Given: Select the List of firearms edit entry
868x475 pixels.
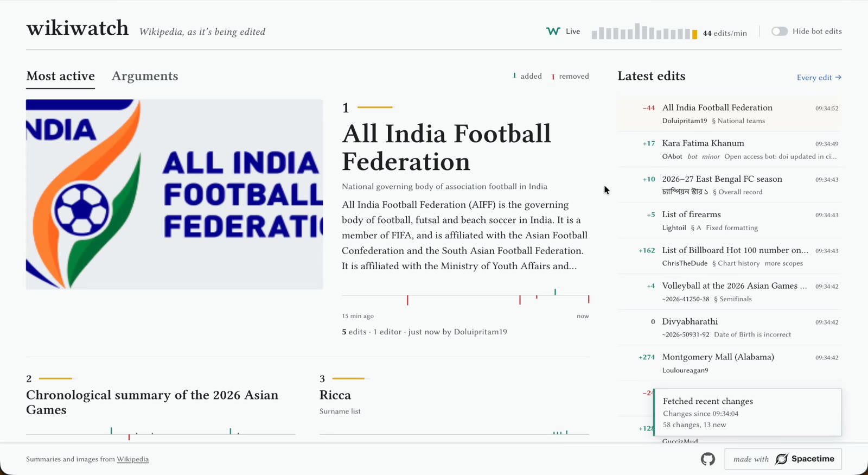Looking at the screenshot, I should click(x=730, y=220).
